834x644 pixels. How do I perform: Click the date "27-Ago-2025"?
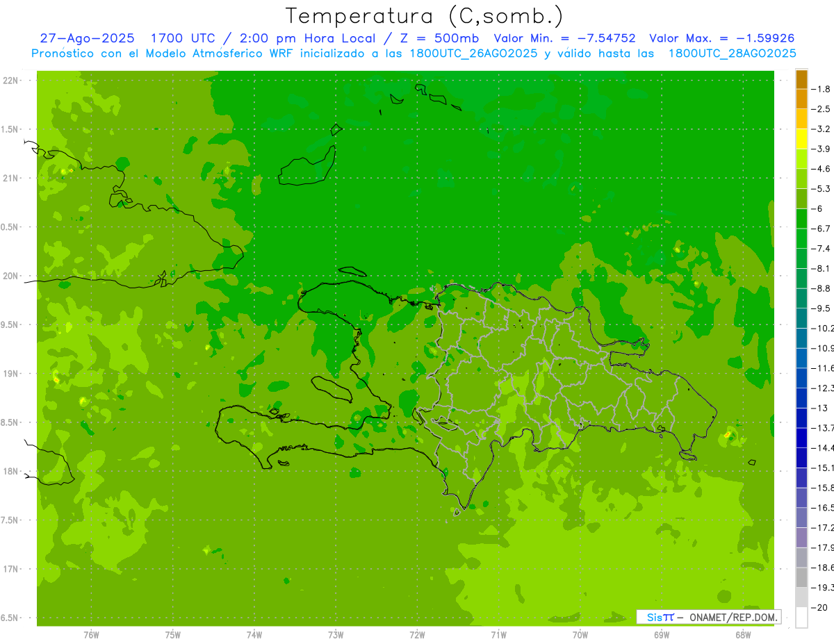(86, 38)
